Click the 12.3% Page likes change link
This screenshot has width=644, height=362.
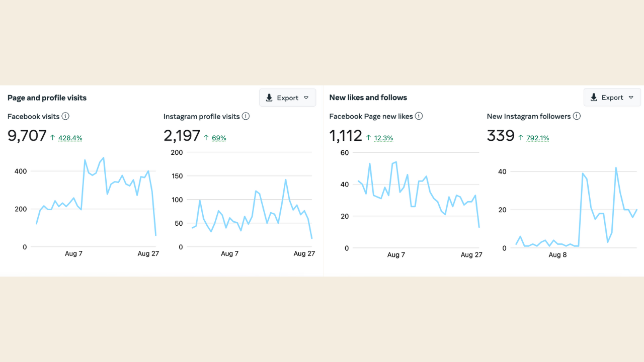click(x=383, y=138)
